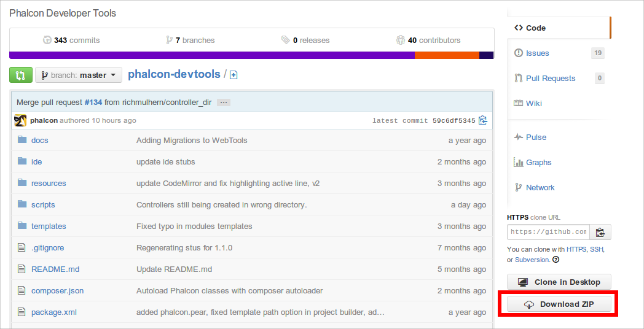Switch clone URL to Subversion

[532, 260]
